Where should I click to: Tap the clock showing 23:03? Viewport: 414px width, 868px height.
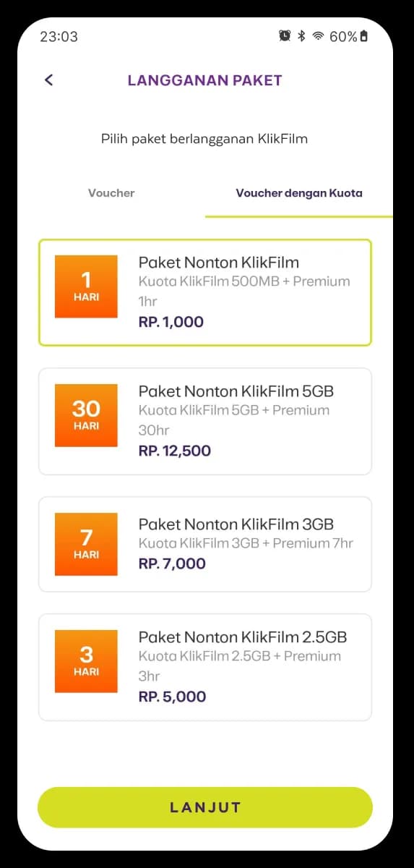click(59, 36)
